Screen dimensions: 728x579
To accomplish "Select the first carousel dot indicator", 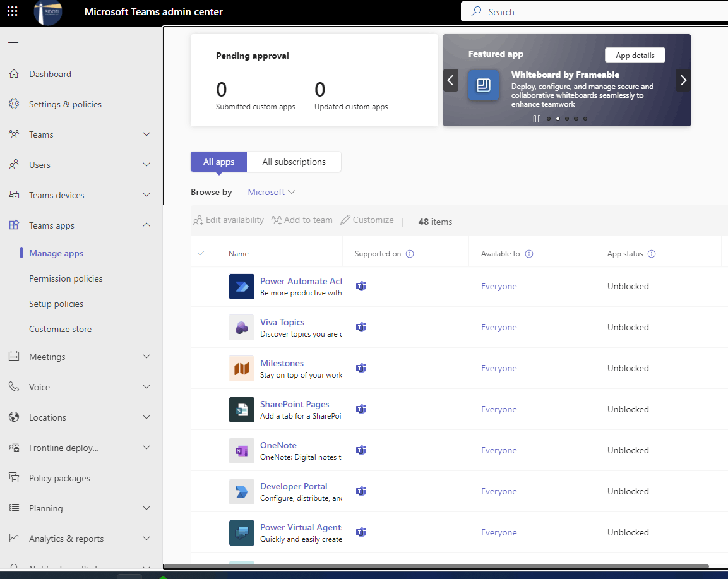I will click(549, 119).
